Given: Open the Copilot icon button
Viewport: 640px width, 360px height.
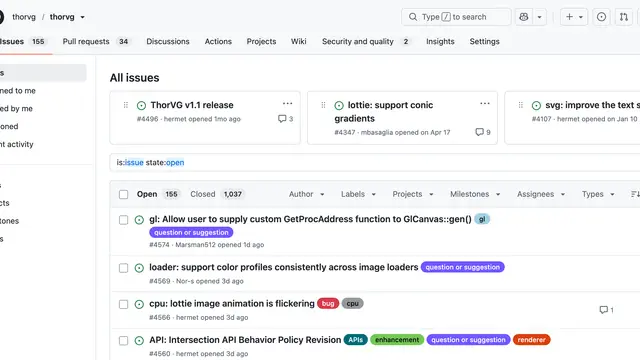Looking at the screenshot, I should pyautogui.click(x=524, y=17).
